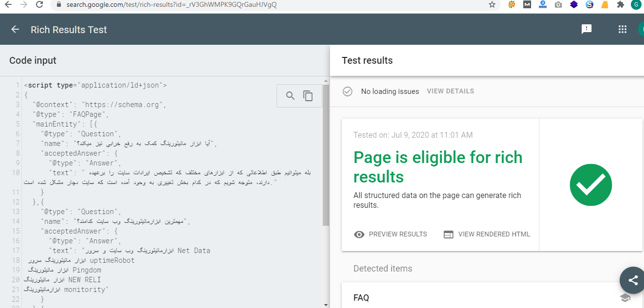Click the 'Detected items' label
Screen dimensions: 644x308
coord(383,269)
